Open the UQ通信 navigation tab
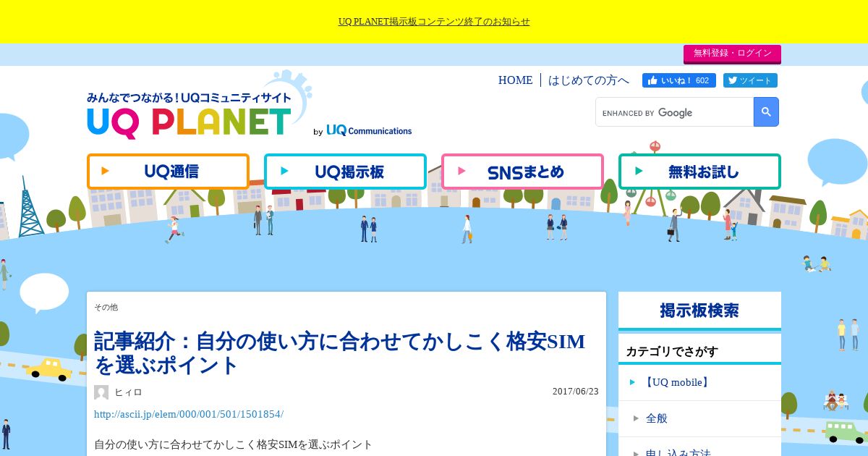The image size is (868, 456). pos(168,172)
